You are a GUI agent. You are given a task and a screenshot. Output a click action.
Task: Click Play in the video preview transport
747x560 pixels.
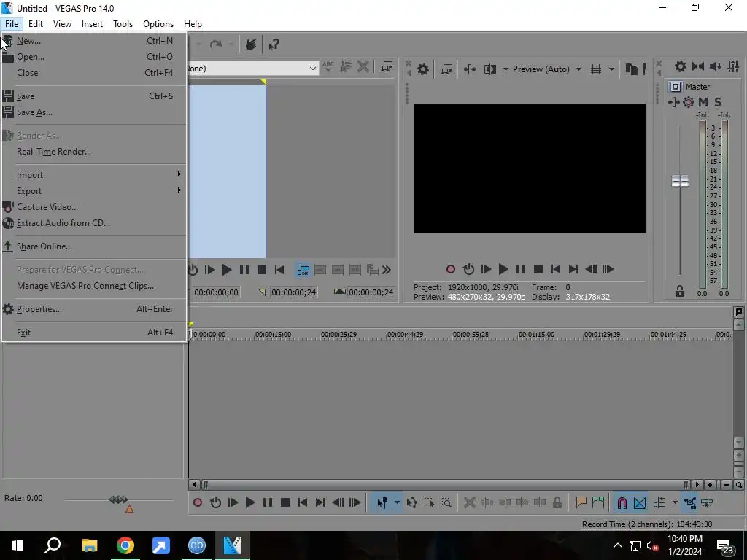point(503,270)
